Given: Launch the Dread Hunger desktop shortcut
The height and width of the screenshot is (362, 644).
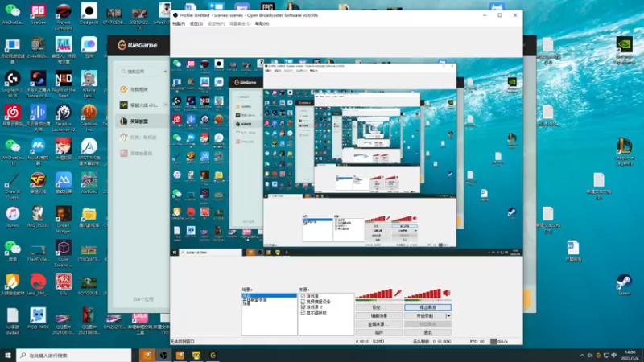Looking at the screenshot, I should [64, 219].
